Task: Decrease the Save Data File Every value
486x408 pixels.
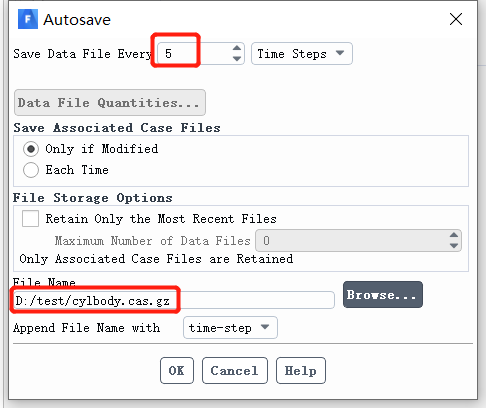Action: [237, 59]
